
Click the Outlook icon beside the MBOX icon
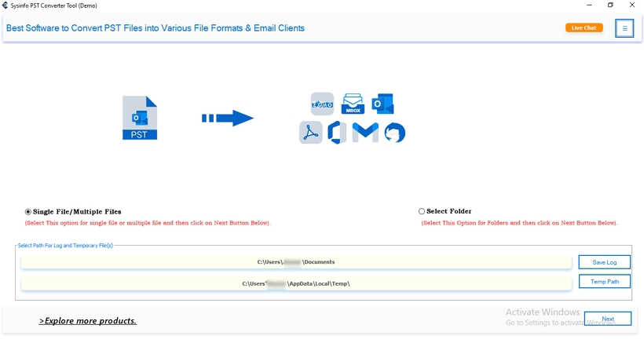point(382,104)
